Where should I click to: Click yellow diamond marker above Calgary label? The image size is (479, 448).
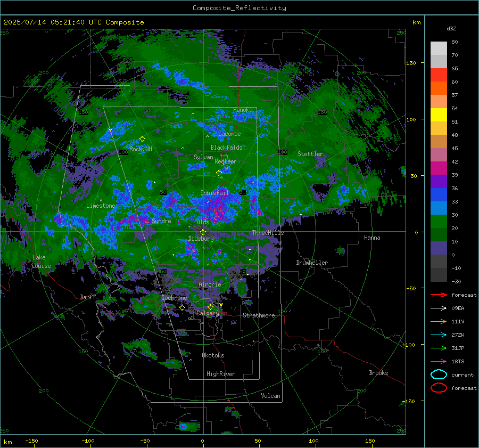click(x=210, y=307)
